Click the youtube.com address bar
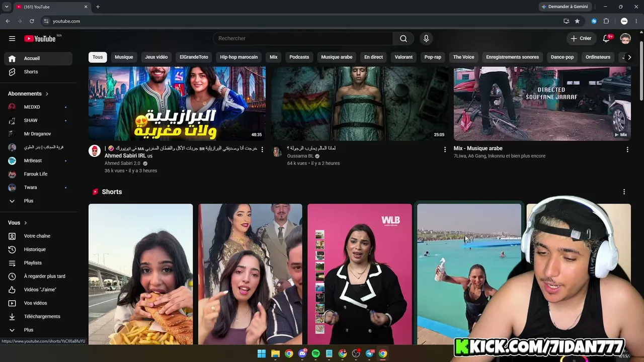This screenshot has width=644, height=362. click(302, 21)
